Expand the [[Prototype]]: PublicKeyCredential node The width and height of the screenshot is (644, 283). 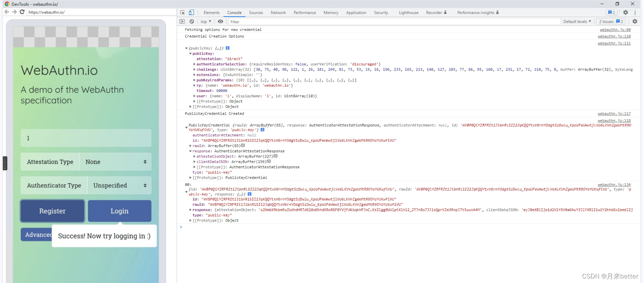[x=190, y=177]
